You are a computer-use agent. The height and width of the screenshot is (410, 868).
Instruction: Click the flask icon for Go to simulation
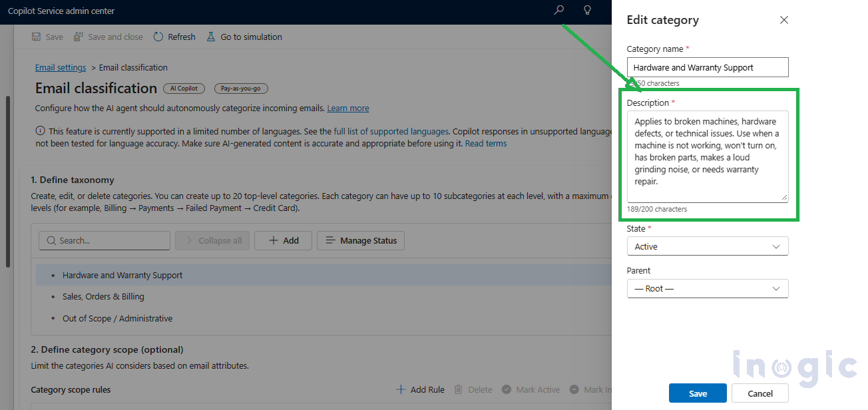211,37
